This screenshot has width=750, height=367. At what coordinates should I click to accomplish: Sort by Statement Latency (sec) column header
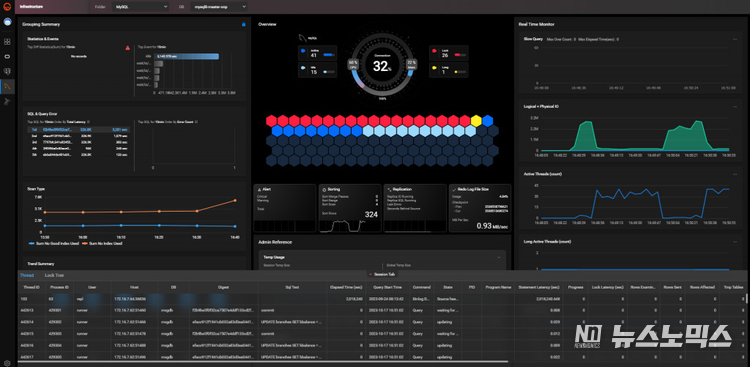(x=539, y=287)
